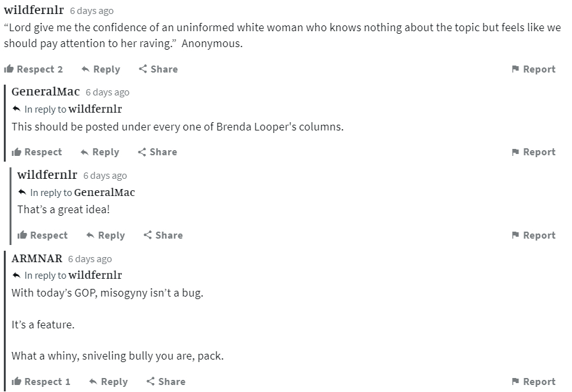Click thumbs-up Respect icon on GeneralMac's comment
Screen dimensions: 572x392
click(x=17, y=151)
